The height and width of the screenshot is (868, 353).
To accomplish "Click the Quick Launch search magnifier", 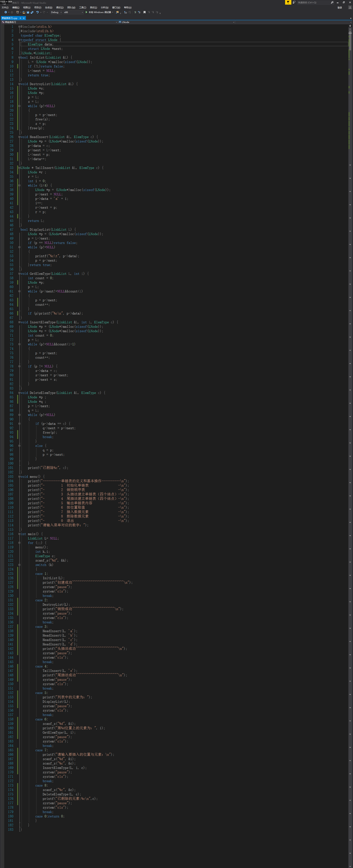I will 332,2.
